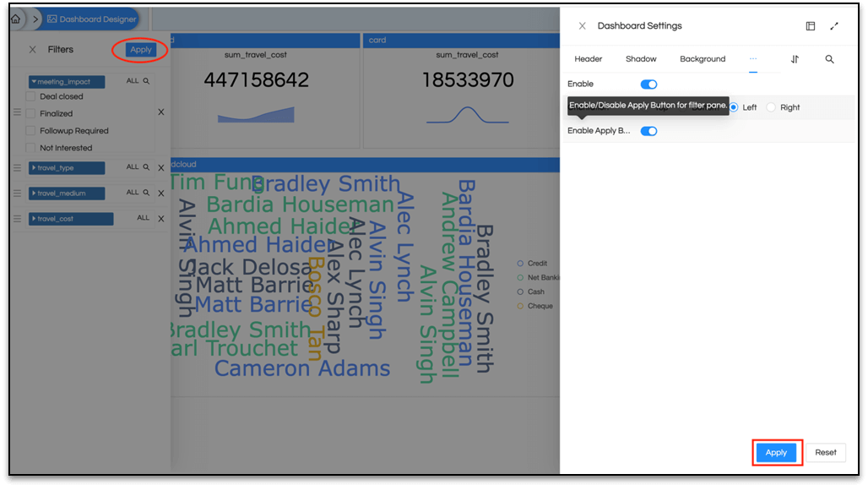This screenshot has height=485, width=868.
Task: Click Jack Delosa in the word cloud
Action: (252, 267)
